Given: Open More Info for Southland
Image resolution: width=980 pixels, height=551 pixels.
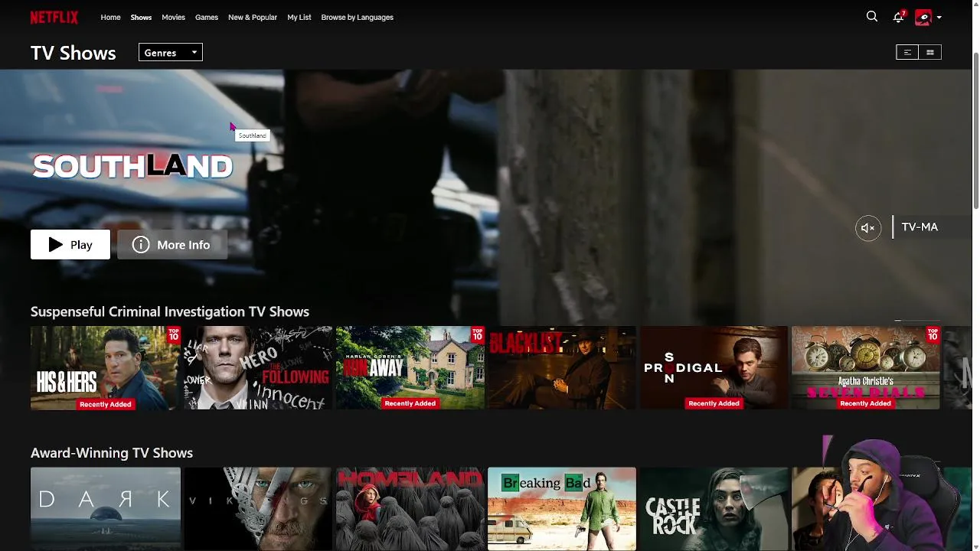Looking at the screenshot, I should tap(172, 245).
